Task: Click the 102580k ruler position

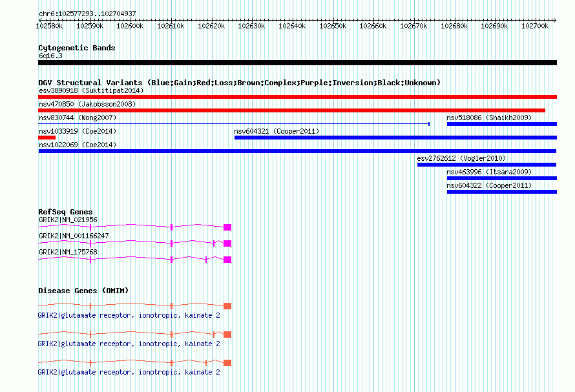Action: (x=49, y=26)
